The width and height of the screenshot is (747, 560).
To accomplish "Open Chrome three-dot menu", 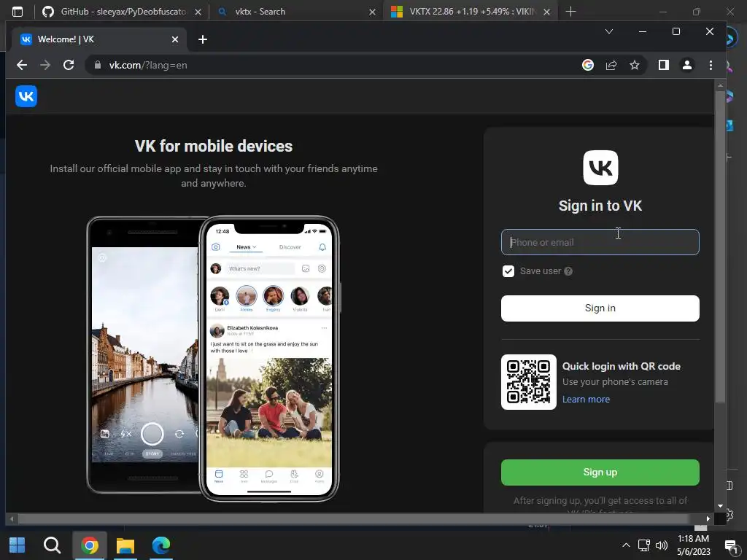I will click(711, 65).
